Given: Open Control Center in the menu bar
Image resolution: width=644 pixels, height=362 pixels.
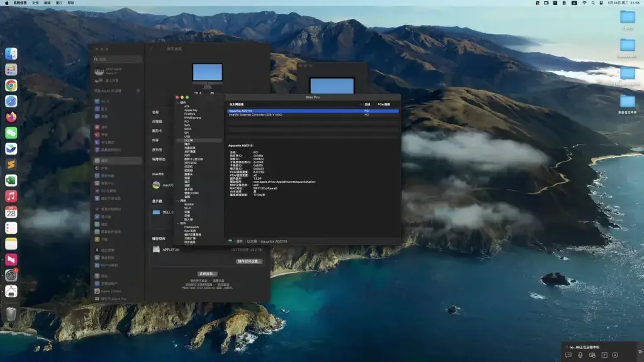Looking at the screenshot, I should coord(601,3).
